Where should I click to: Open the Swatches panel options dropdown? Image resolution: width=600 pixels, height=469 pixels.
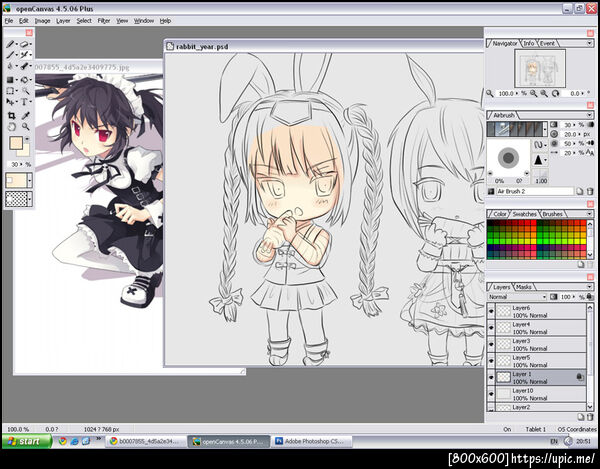[590, 214]
